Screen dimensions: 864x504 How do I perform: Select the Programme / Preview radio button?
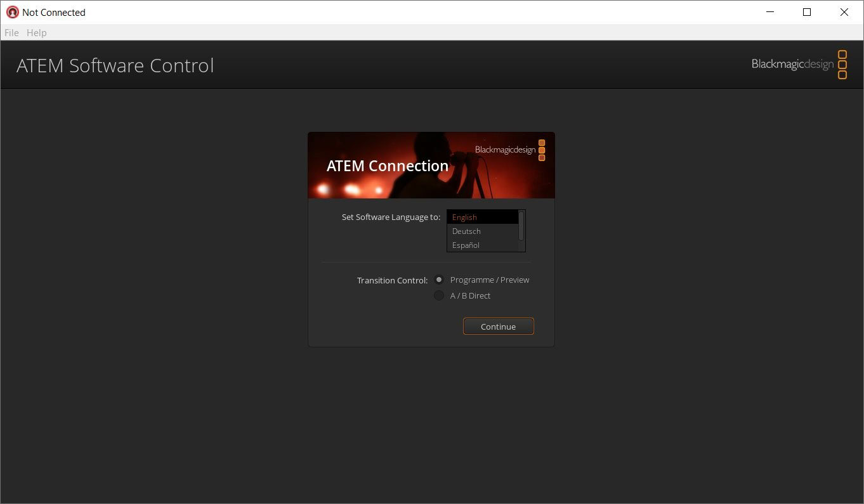[439, 280]
